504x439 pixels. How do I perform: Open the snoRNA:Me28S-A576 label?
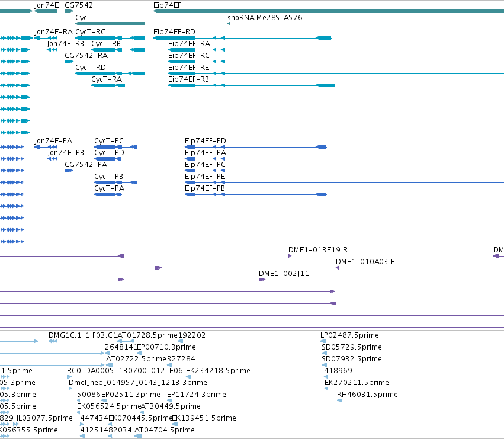pos(265,17)
